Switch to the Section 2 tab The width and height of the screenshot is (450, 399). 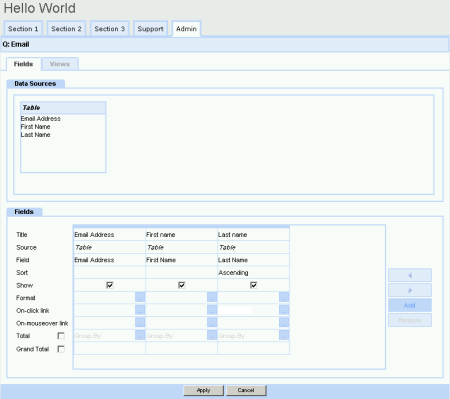tap(66, 29)
